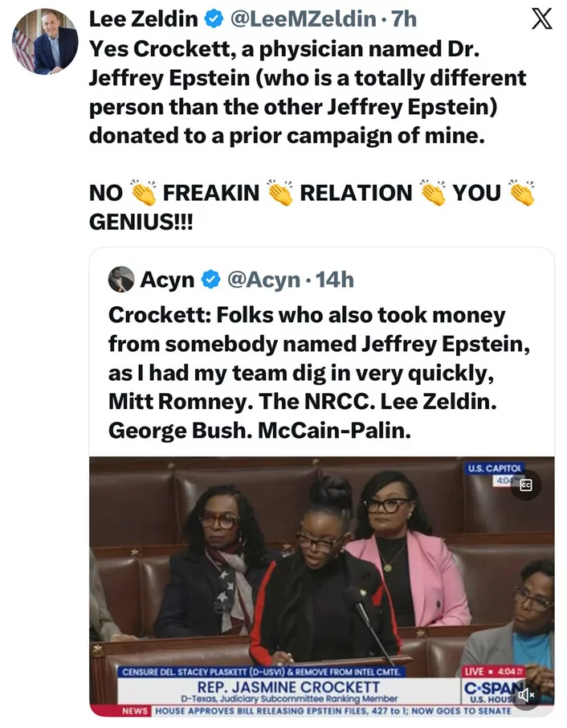Toggle closed captions on the video
This screenshot has width=567, height=728.
click(526, 485)
